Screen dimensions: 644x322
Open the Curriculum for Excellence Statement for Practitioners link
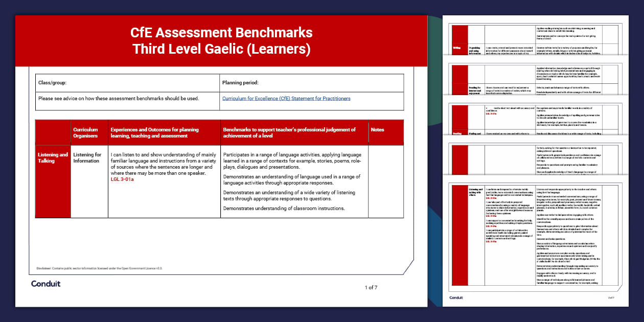click(x=286, y=98)
